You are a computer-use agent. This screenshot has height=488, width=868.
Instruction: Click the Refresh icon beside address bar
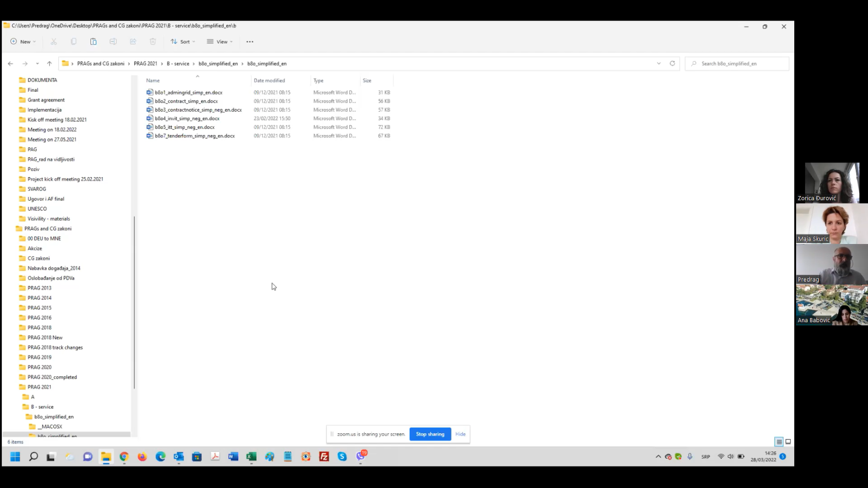point(672,63)
